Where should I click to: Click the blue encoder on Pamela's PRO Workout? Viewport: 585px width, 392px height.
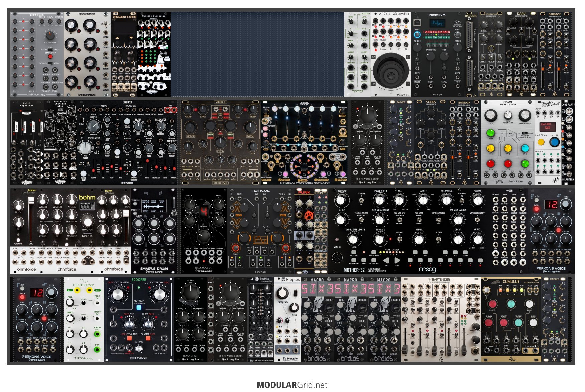point(554,142)
